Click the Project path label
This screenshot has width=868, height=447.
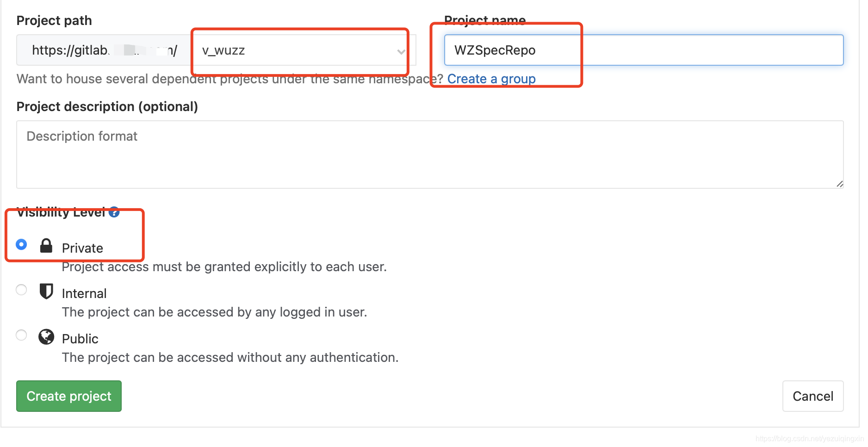tap(54, 21)
